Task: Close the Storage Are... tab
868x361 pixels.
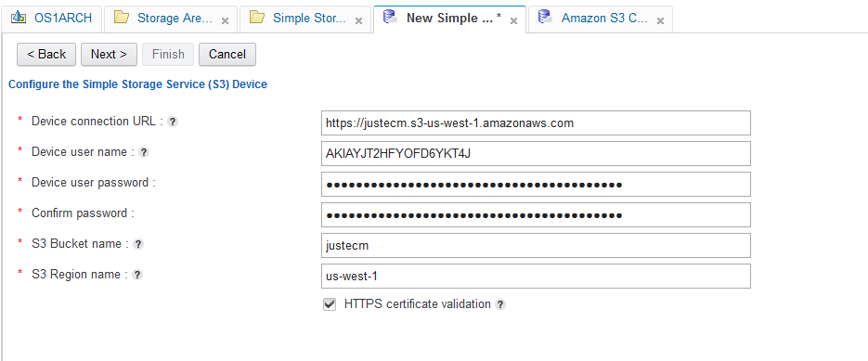Action: click(x=225, y=21)
